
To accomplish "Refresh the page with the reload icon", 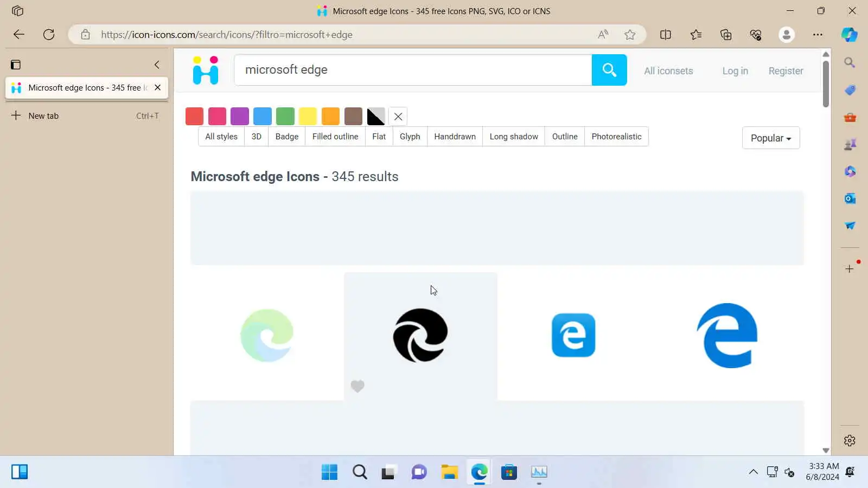I will pyautogui.click(x=49, y=35).
